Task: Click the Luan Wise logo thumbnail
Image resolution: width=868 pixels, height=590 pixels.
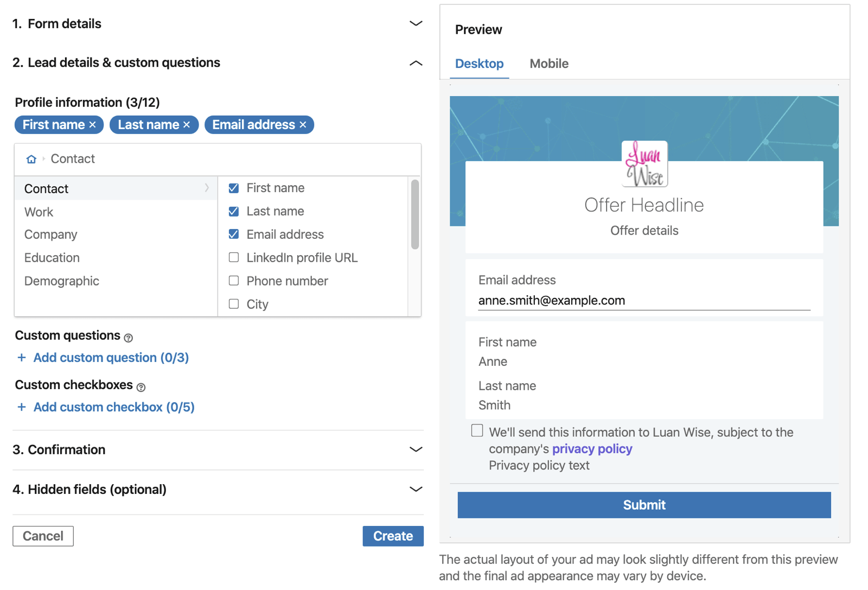Action: pos(644,164)
